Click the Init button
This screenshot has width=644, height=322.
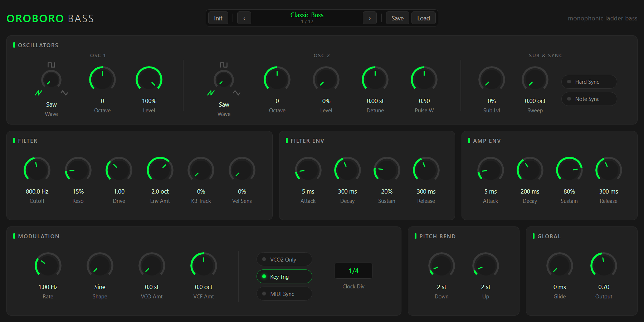click(x=218, y=18)
